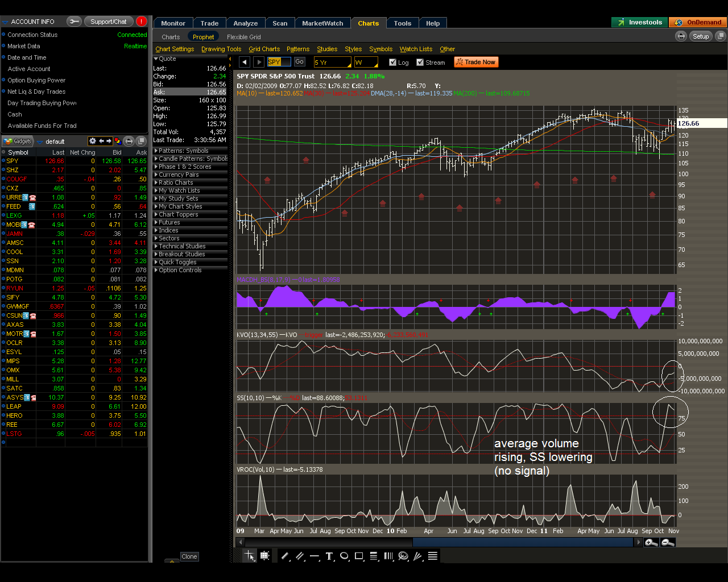728x582 pixels.
Task: Select the horizontal line drawing tool
Action: (315, 556)
